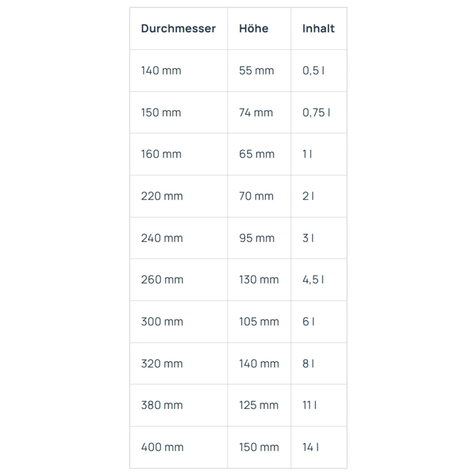Click the 125 mm height cell

pos(259,405)
